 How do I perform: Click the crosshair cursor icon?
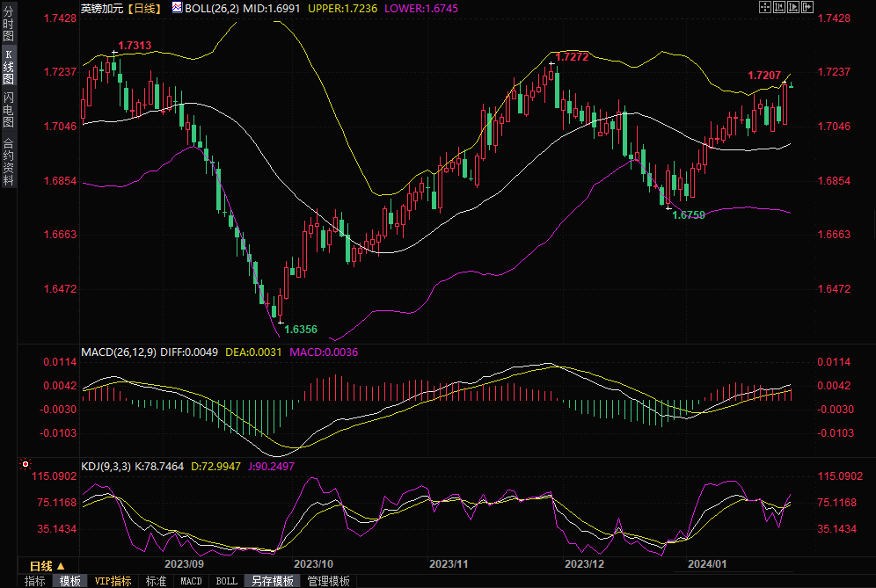[764, 7]
